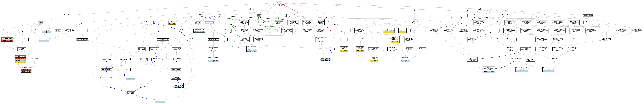Select the 'biological regulation' node

click(256, 9)
